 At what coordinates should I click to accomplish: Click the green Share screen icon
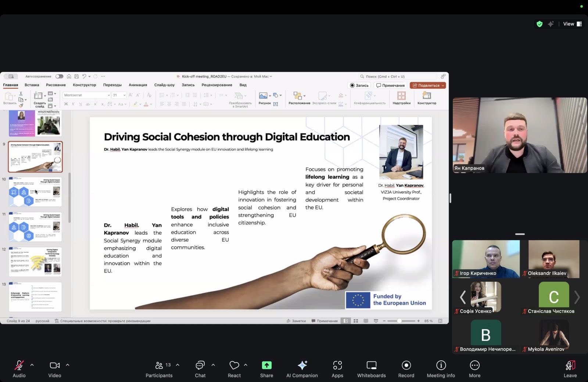click(x=266, y=365)
